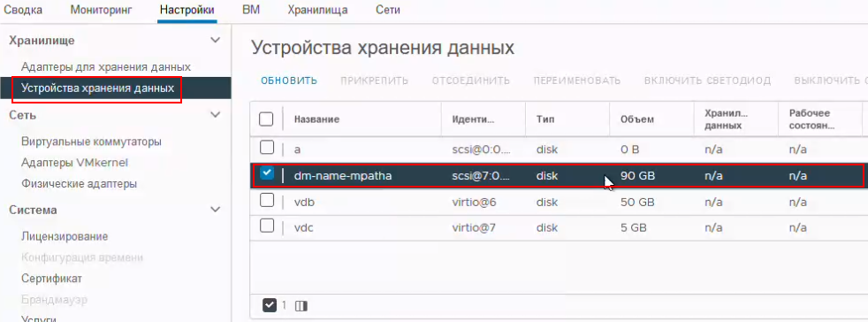Open the column chooser icon in table footer
The height and width of the screenshot is (322, 868).
[301, 305]
